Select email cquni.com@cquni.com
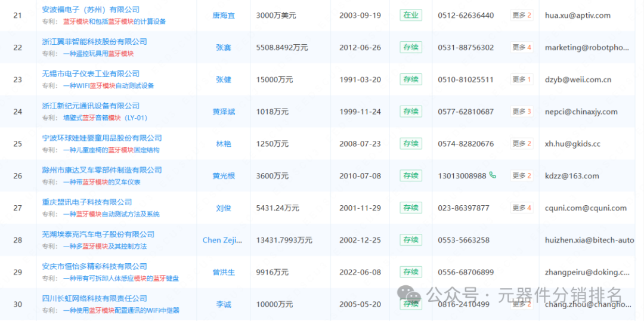Image resolution: width=644 pixels, height=321 pixels. (x=586, y=208)
